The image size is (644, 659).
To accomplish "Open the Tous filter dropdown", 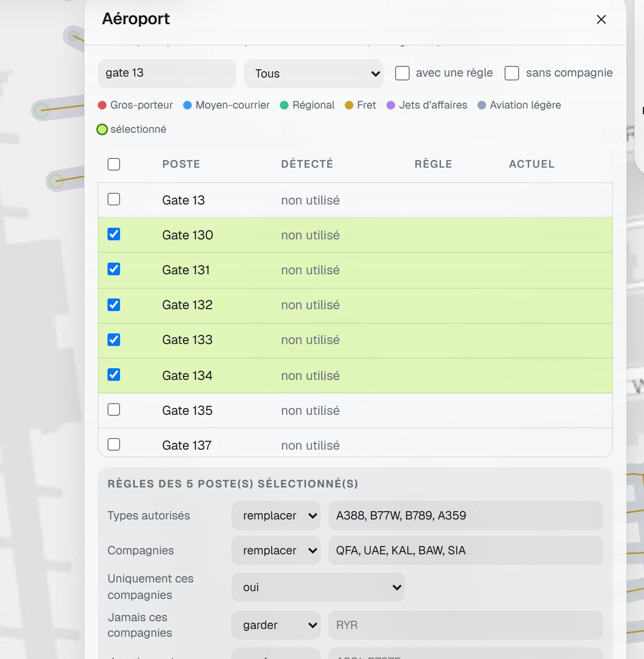I will point(314,74).
